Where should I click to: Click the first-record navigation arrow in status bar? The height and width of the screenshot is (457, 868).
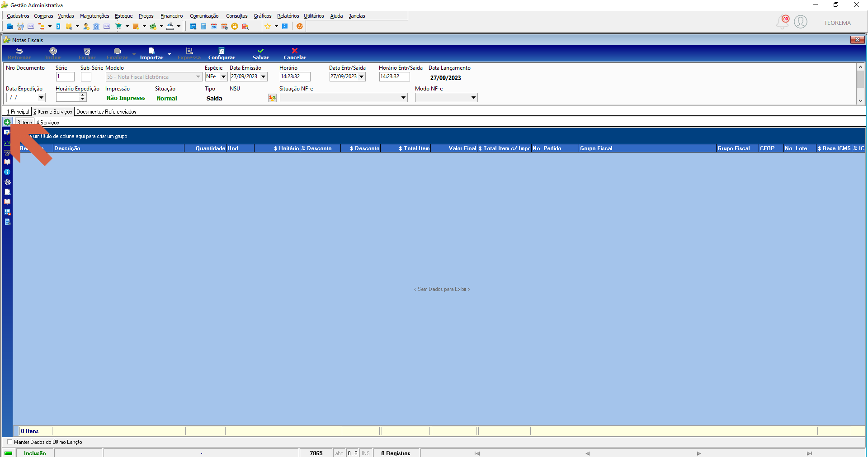[x=477, y=453]
